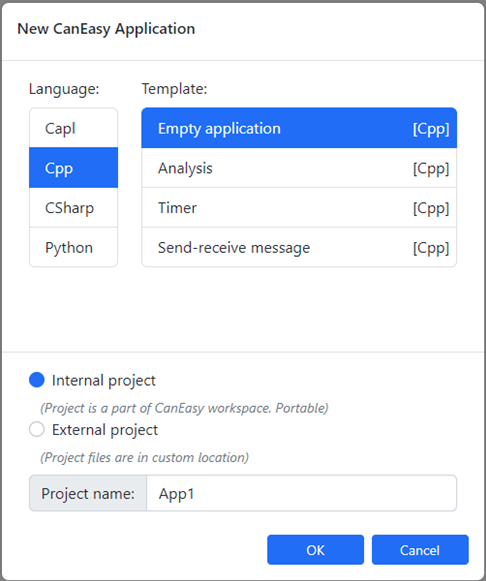Confirm the dialog with OK
Viewport: 486px width, 581px height.
click(x=315, y=550)
